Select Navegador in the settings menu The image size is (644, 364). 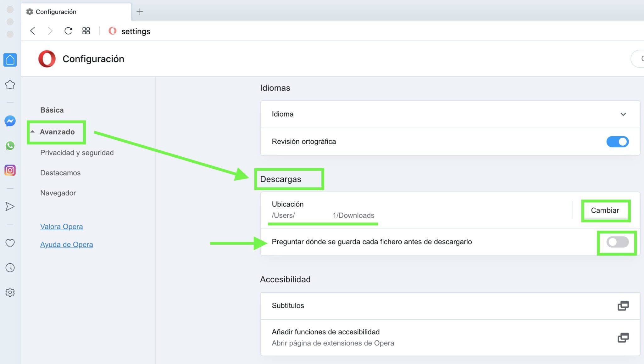click(58, 193)
